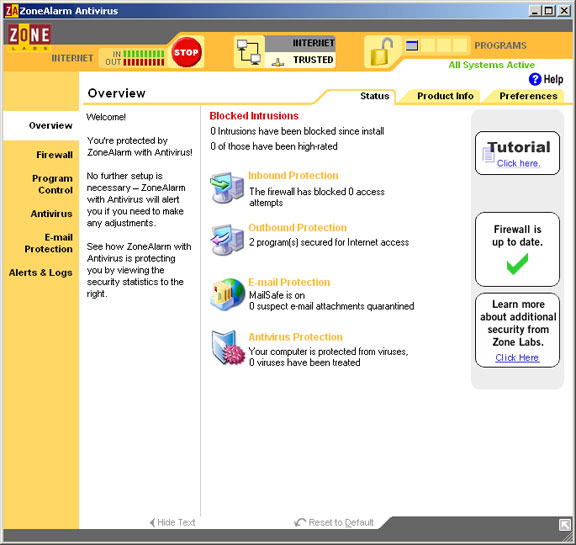This screenshot has height=545, width=576.
Task: Open Help via the blue question icon
Action: [x=535, y=79]
